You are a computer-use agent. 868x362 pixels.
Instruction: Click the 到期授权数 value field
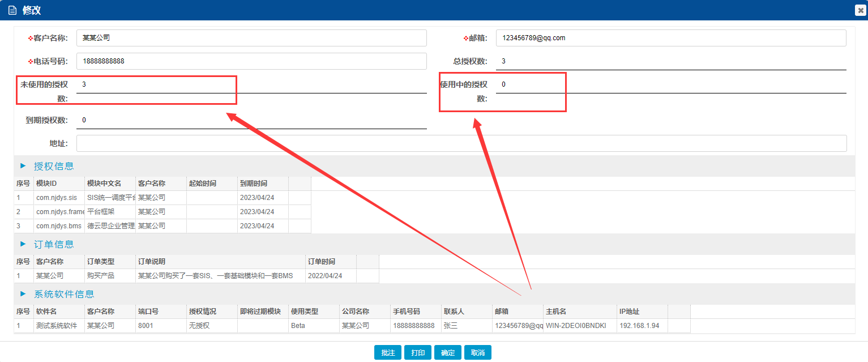click(251, 120)
